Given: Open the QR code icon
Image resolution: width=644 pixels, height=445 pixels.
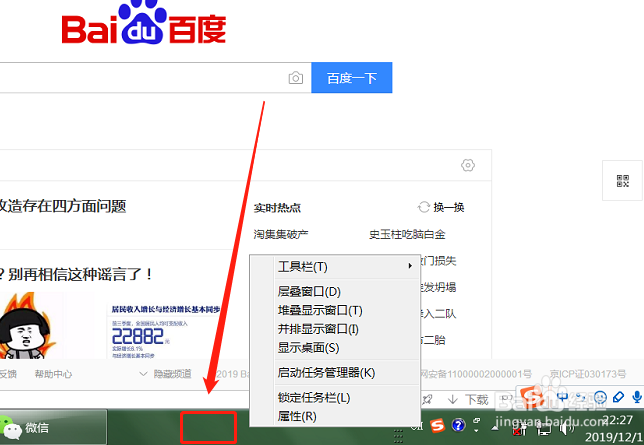Looking at the screenshot, I should (623, 181).
